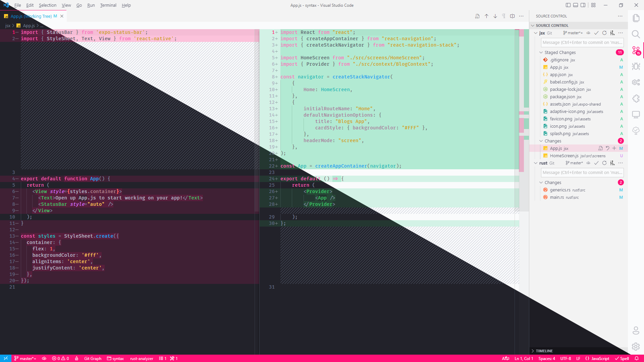Open jsx repository more actions menu
This screenshot has width=644, height=362.
click(x=621, y=33)
